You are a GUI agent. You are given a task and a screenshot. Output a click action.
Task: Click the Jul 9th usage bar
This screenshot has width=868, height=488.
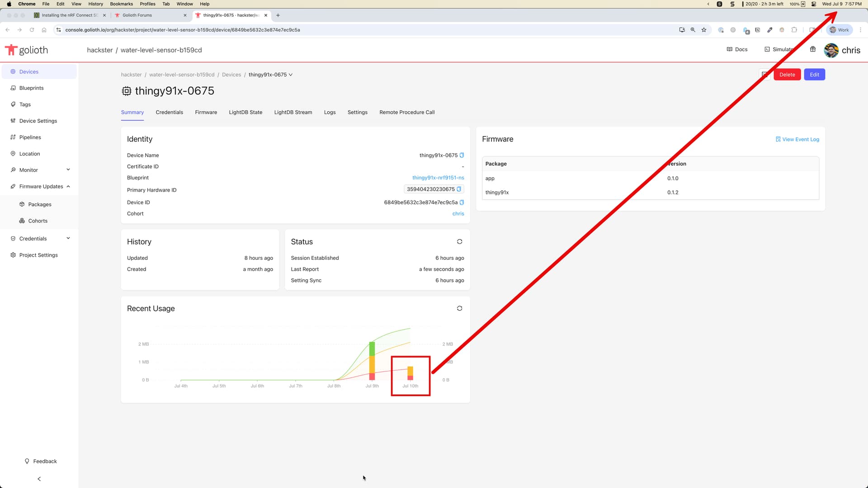click(372, 361)
